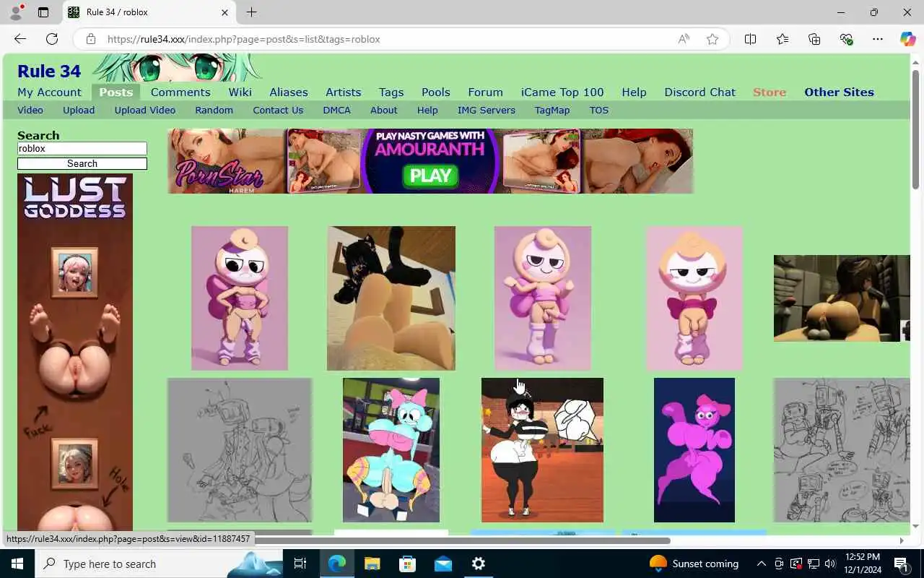924x578 pixels.
Task: Open the My Account menu item
Action: [x=49, y=92]
